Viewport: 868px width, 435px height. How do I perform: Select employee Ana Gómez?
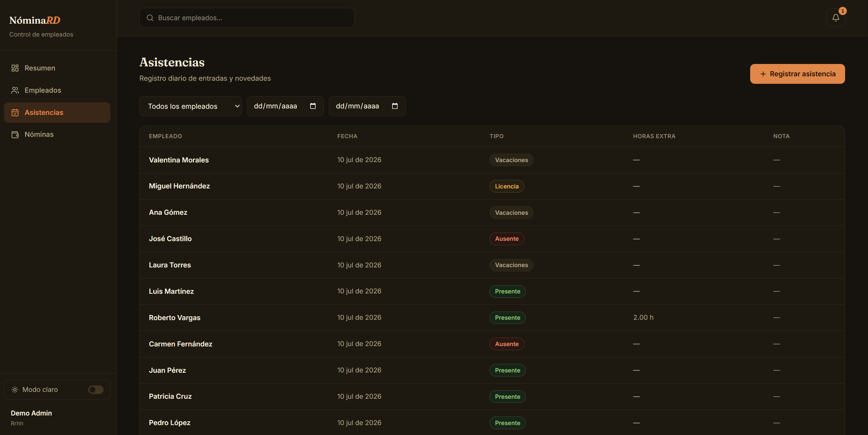168,212
